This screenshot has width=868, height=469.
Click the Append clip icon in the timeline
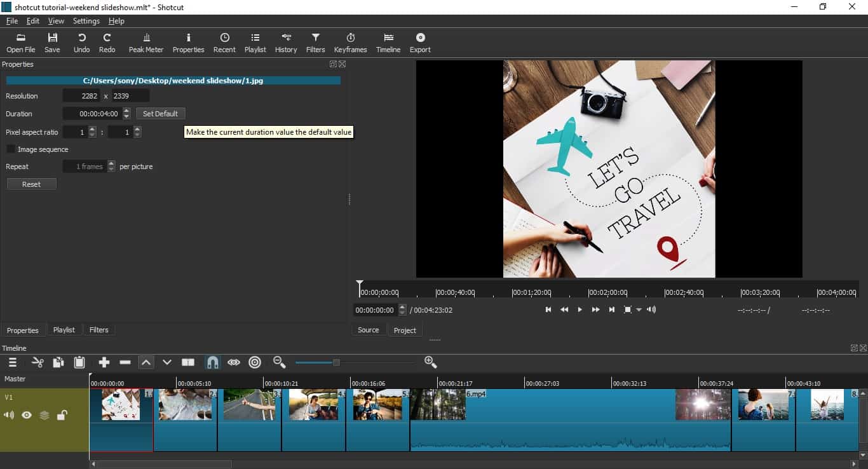(x=104, y=362)
